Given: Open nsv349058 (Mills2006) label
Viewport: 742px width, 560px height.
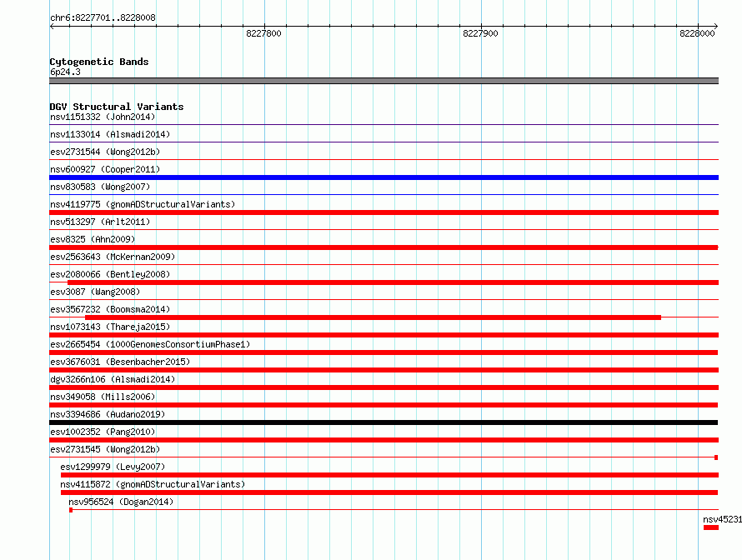Looking at the screenshot, I should click(x=103, y=397).
